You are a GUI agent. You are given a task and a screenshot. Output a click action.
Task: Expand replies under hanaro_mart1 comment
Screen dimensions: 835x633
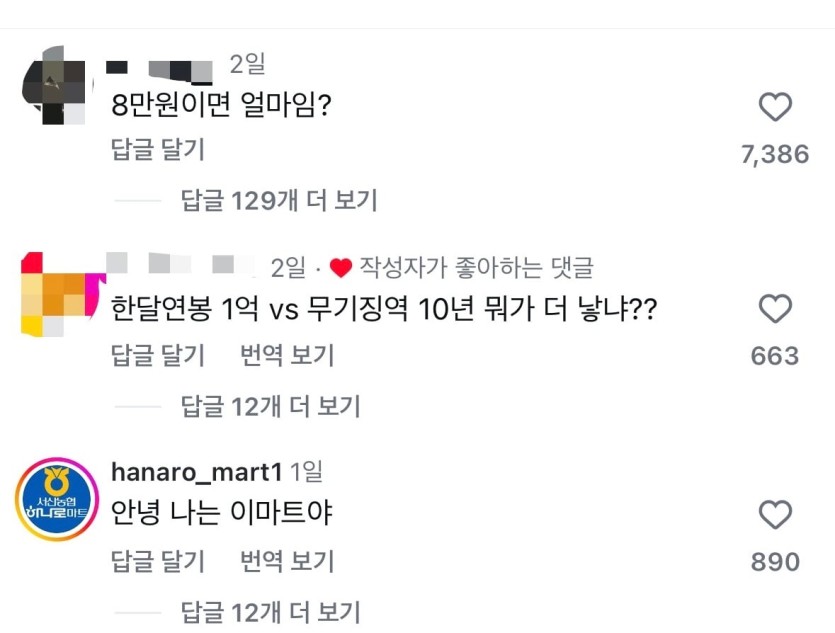pos(271,613)
